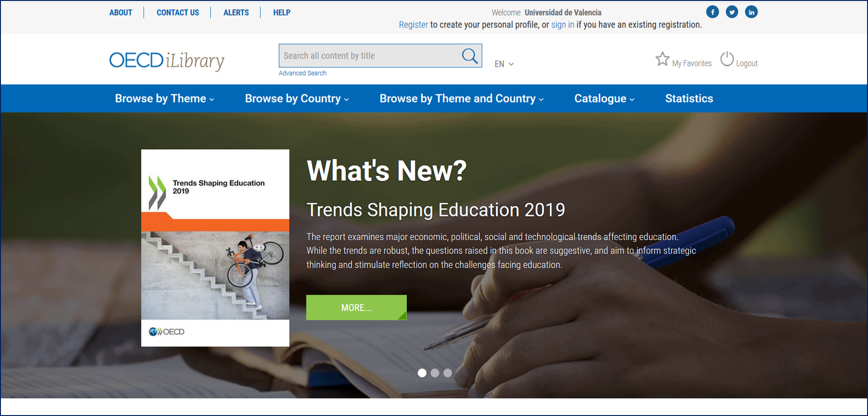Select the second carousel slide dot
The image size is (868, 416).
(435, 373)
